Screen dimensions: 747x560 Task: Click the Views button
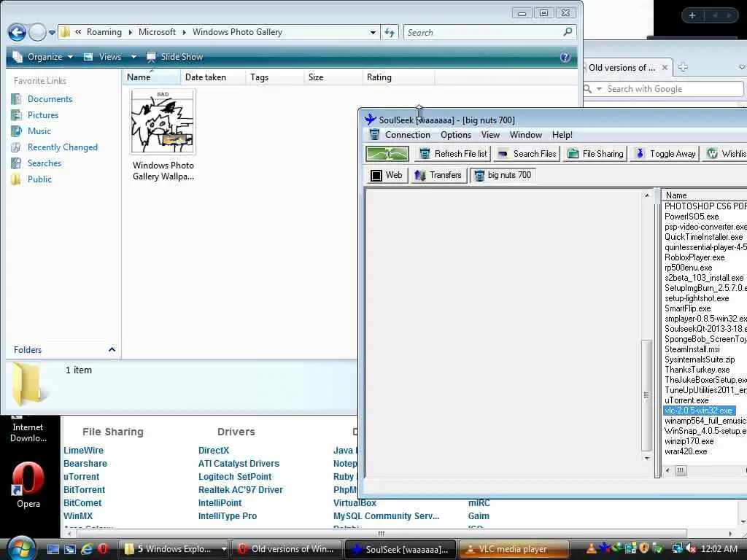(103, 57)
